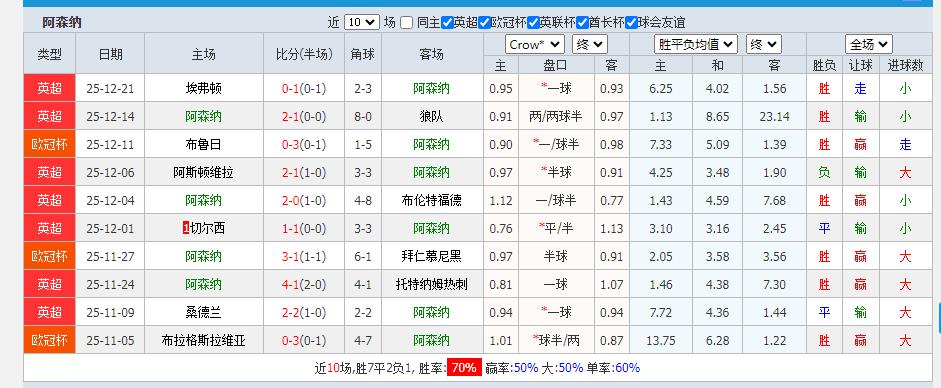This screenshot has height=388, width=941.
Task: Click the 让球 column header
Action: (x=861, y=65)
